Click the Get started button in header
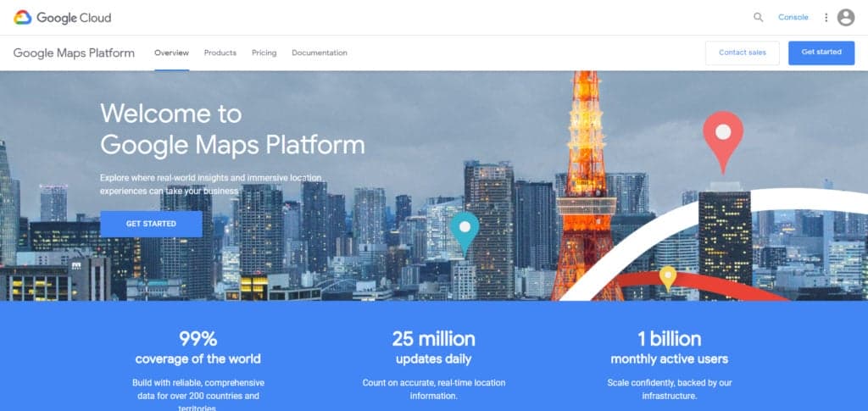Image resolution: width=868 pixels, height=411 pixels. [821, 53]
